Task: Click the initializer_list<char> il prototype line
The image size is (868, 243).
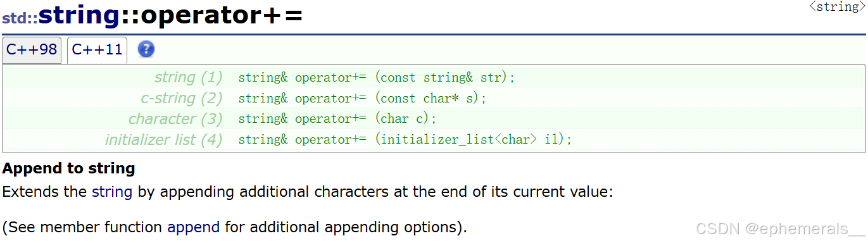Action: 405,140
